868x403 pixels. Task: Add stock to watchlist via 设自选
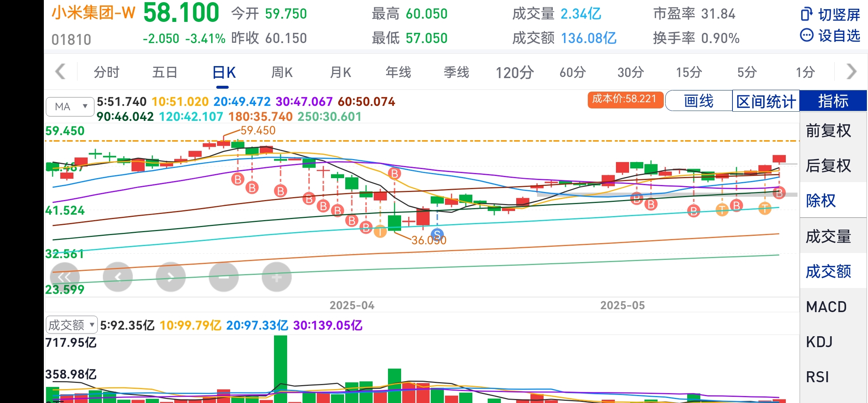tap(830, 35)
